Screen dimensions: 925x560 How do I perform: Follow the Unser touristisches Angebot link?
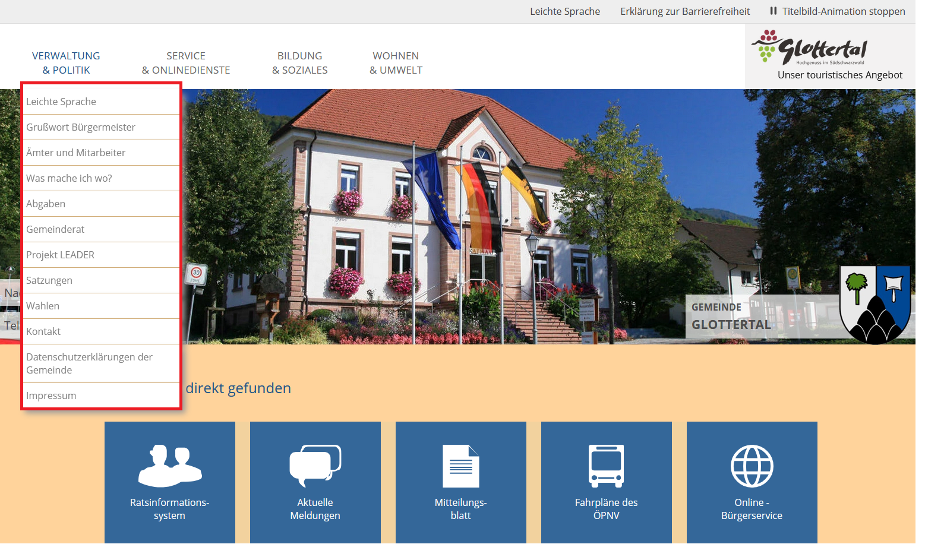[839, 75]
